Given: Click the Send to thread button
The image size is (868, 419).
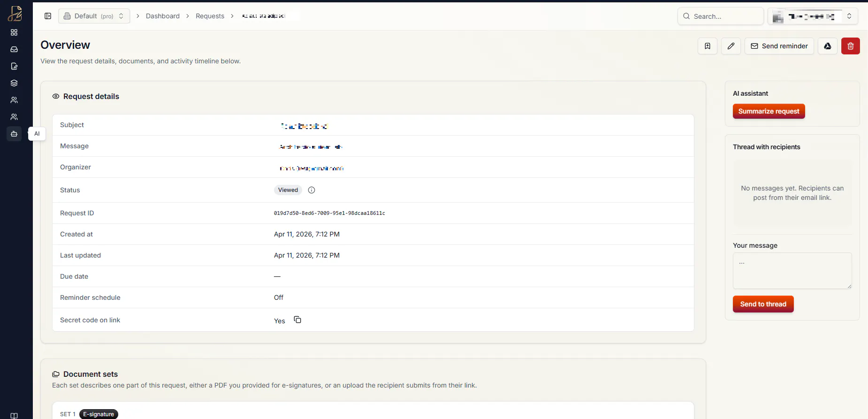Looking at the screenshot, I should (763, 304).
